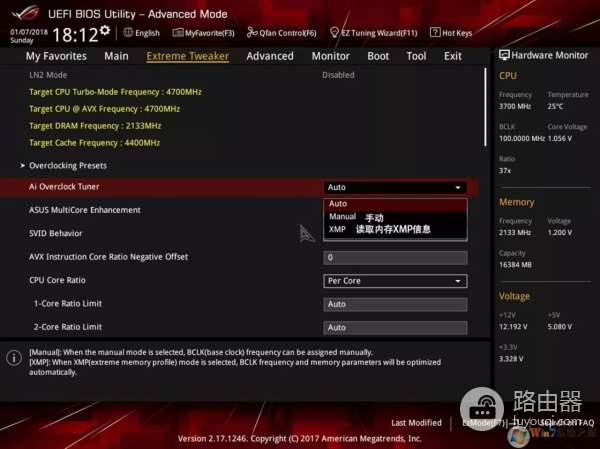Image resolution: width=600 pixels, height=449 pixels.
Task: Select Manual option in dropdown list
Action: [x=342, y=216]
